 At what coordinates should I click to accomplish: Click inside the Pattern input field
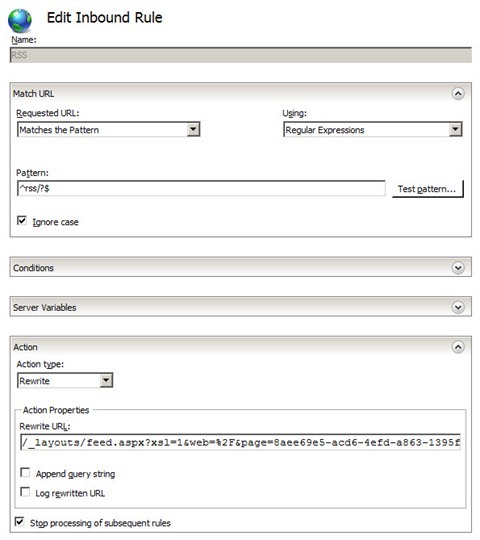click(201, 188)
